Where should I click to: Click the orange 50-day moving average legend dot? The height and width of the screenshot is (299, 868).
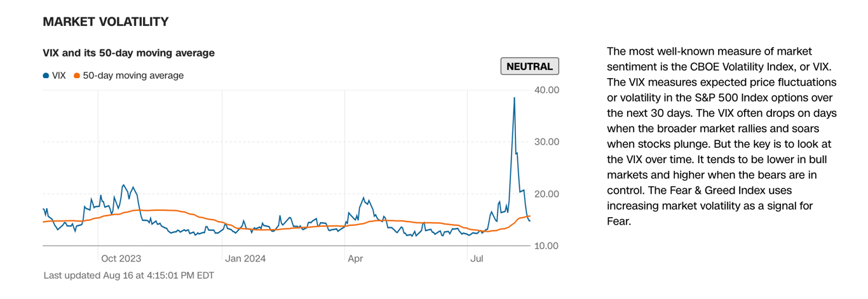point(77,76)
